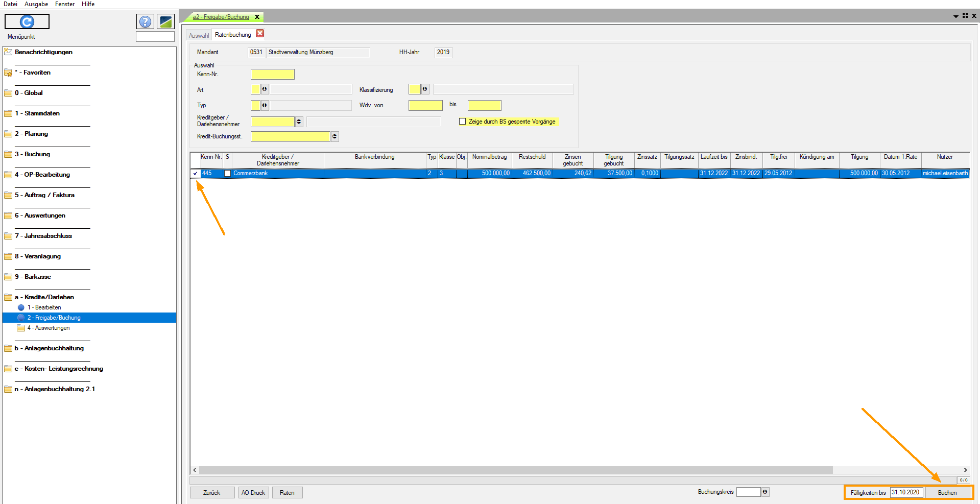Enable 'Zeige durch BS gesperrte Vorgänge' checkbox

463,122
